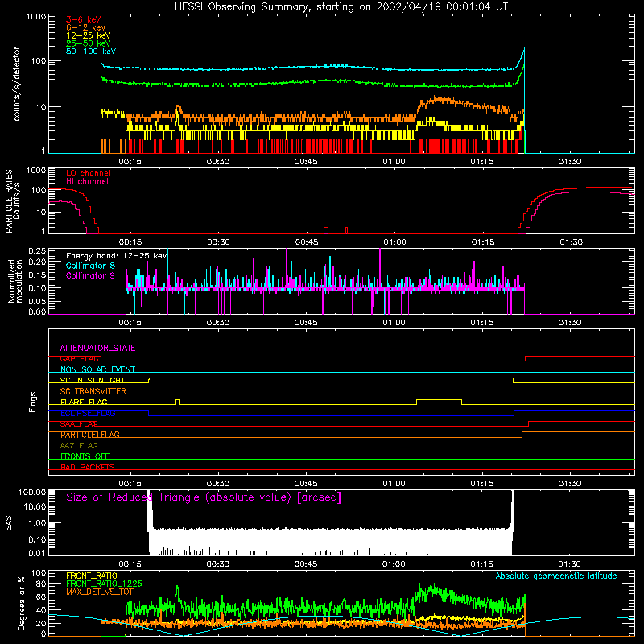The width and height of the screenshot is (644, 644).
Task: Click the 0.01 tick on SAS axis
Action: pos(38,553)
